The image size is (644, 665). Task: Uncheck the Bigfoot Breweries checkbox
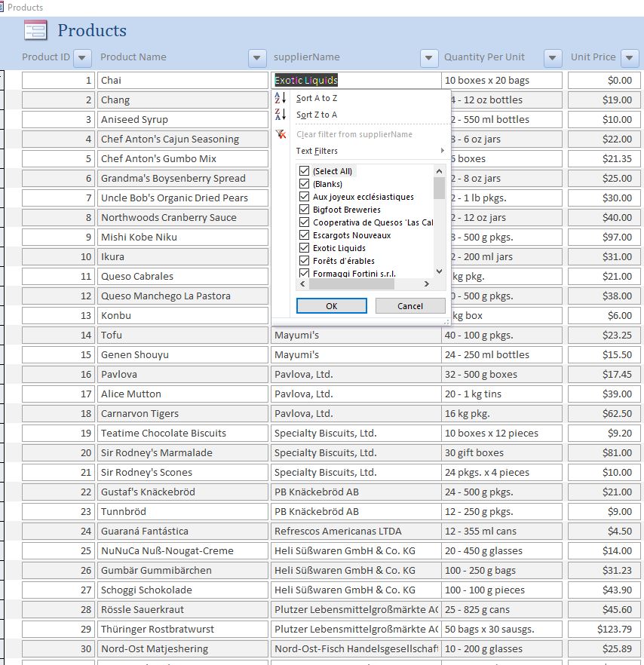click(304, 209)
